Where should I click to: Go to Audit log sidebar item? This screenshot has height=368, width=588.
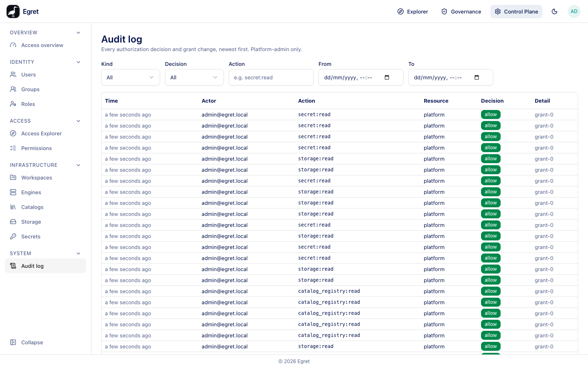pyautogui.click(x=45, y=266)
